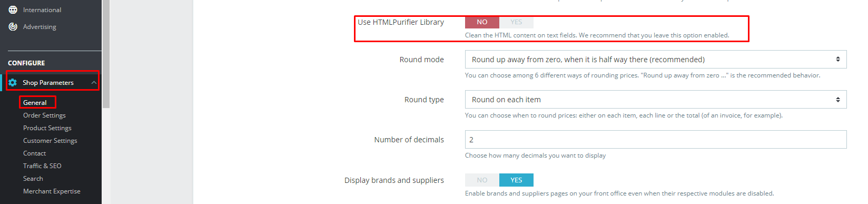Open General under Shop Parameters
Viewport: 868px width, 204px height.
tap(35, 103)
